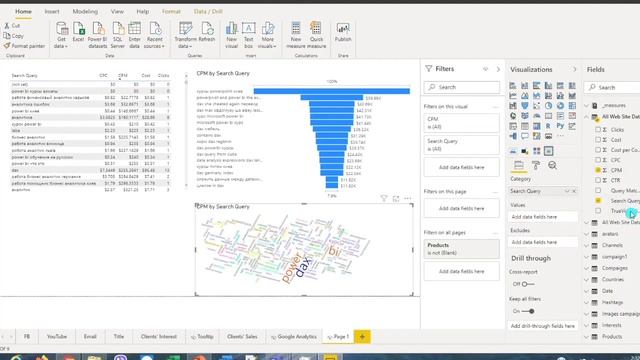Open the Analytics magnifier tab
The height and width of the screenshot is (360, 640).
(552, 165)
